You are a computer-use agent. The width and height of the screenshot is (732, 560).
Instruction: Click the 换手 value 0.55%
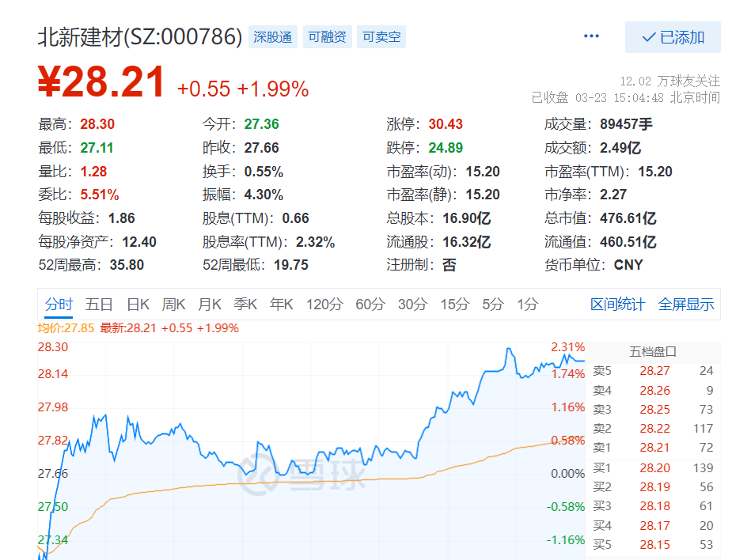264,172
